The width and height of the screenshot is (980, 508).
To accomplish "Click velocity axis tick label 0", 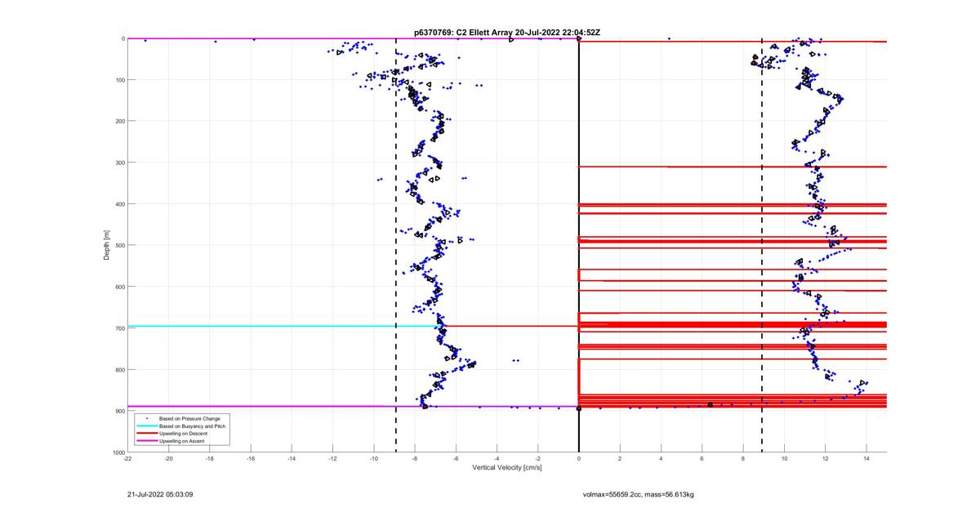I will [579, 459].
